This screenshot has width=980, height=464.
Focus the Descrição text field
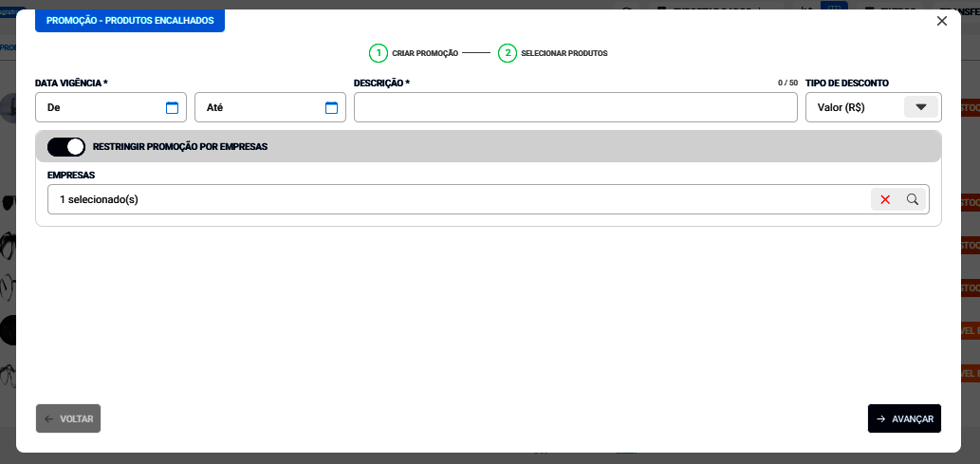pos(575,107)
